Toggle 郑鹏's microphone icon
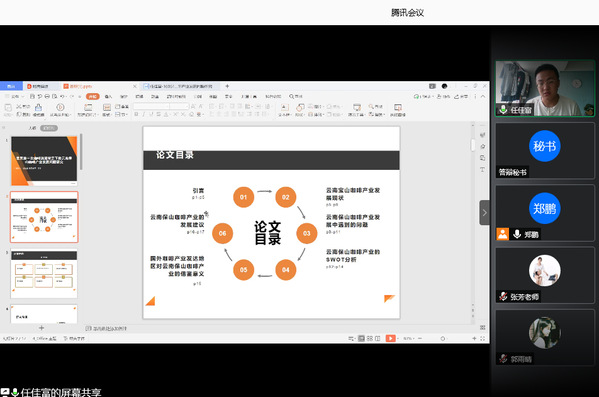 coord(517,234)
